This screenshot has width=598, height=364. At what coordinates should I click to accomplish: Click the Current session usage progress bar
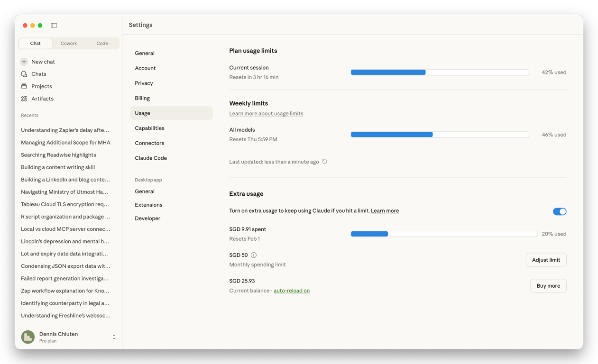click(440, 73)
